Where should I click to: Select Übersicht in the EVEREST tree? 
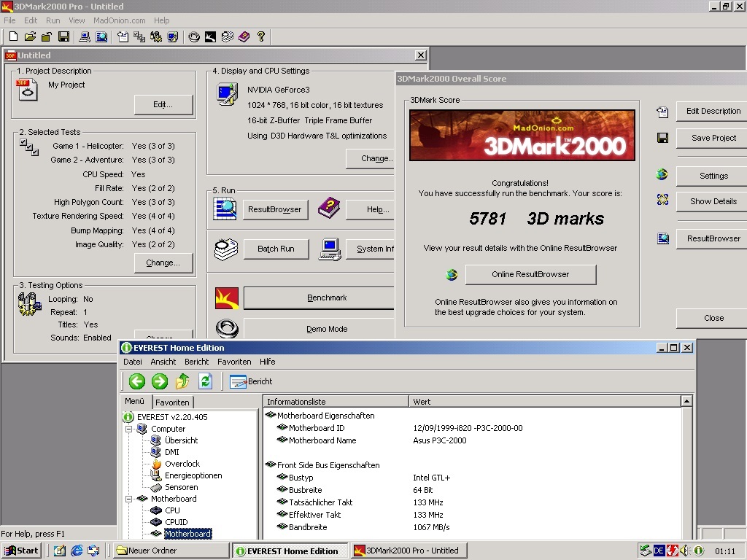[181, 440]
